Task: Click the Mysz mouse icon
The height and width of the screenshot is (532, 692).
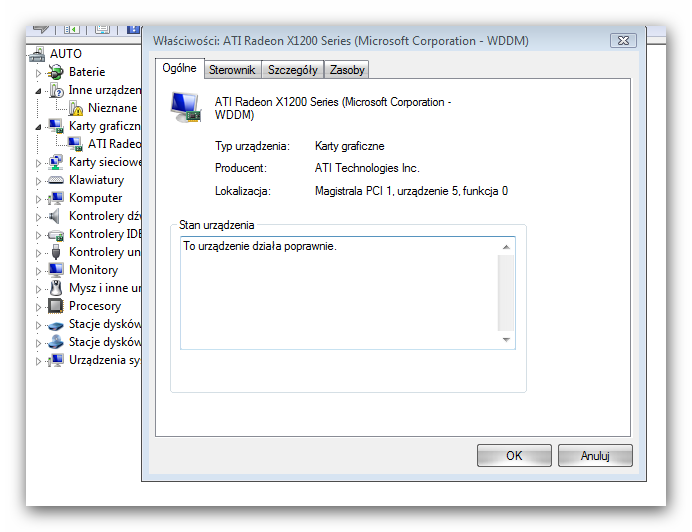Action: (56, 288)
